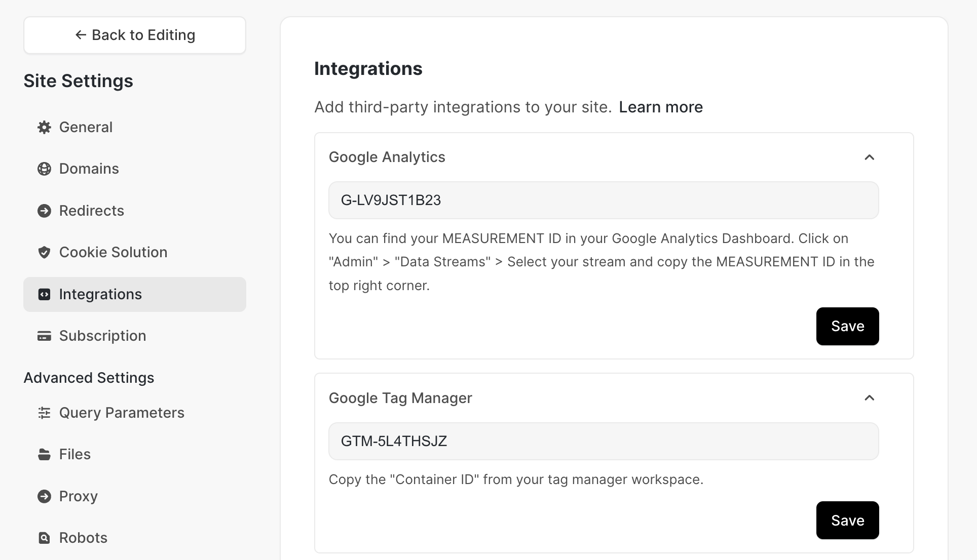
Task: Click the Files folder icon
Action: point(44,454)
